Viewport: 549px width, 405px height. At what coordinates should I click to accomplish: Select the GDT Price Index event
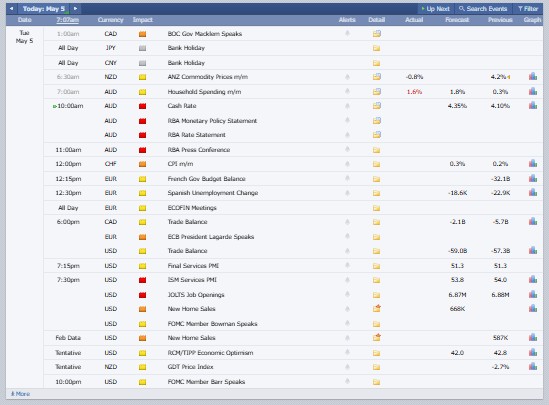coord(190,367)
